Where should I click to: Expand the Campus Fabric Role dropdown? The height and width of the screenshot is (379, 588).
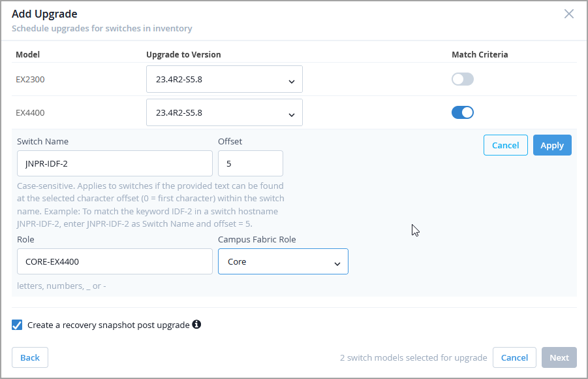tap(283, 261)
